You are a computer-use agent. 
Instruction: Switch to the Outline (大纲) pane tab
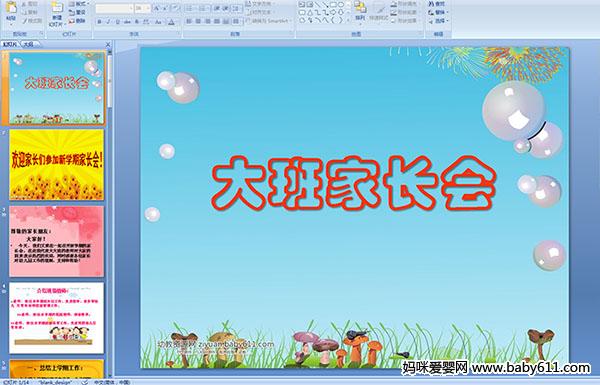point(29,44)
